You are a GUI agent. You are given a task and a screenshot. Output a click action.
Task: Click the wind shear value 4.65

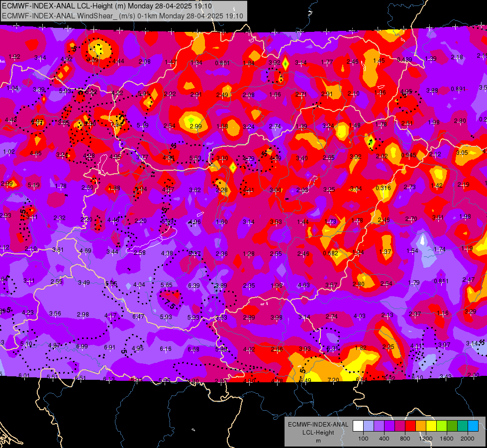tap(36, 153)
